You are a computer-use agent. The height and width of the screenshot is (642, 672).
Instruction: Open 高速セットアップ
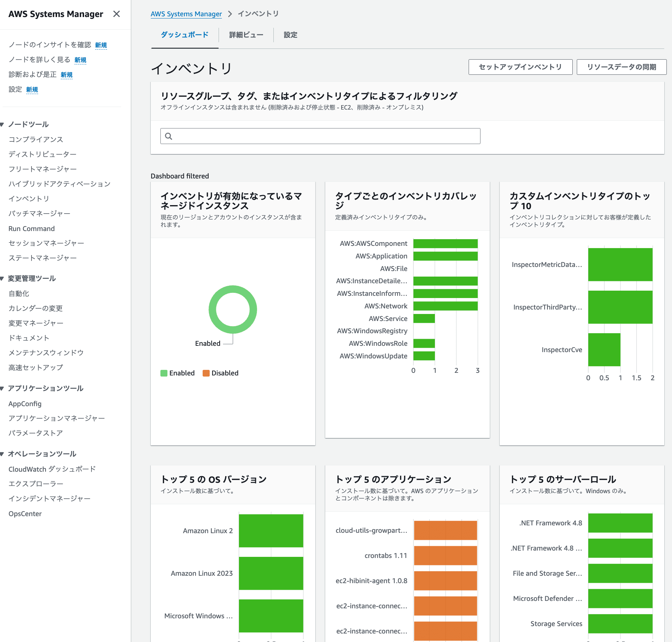click(36, 368)
